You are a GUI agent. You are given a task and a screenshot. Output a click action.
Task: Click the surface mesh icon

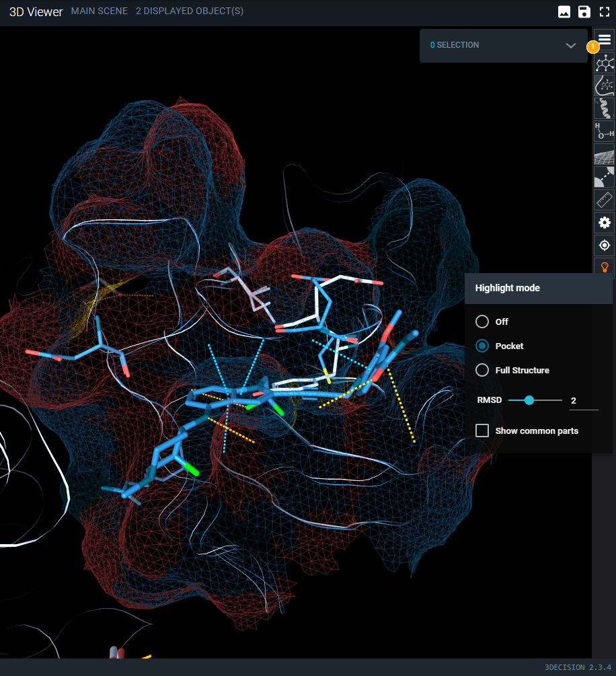coord(605,154)
